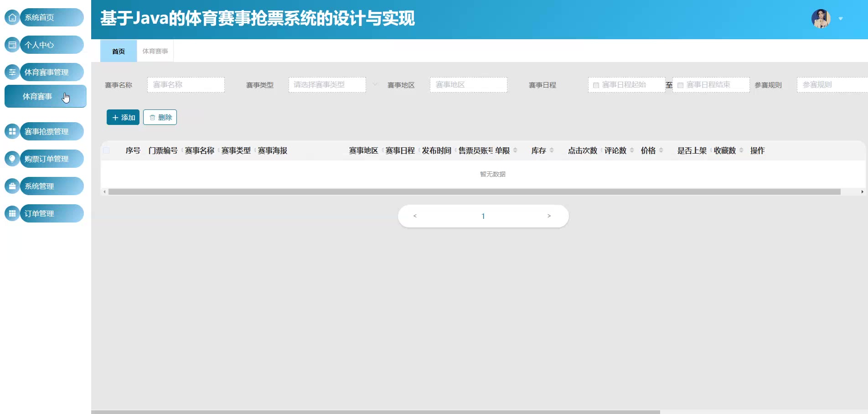
Task: Click the home icon beside 系统首页
Action: coord(12,17)
